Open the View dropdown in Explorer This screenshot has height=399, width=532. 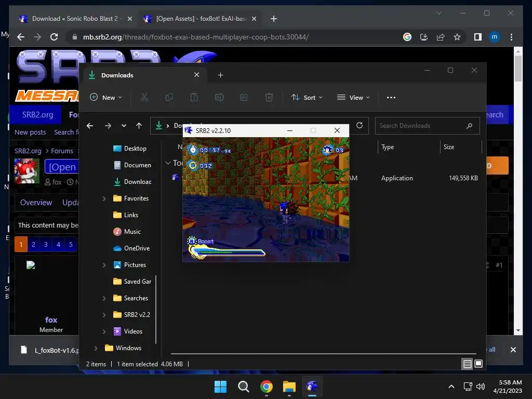353,97
